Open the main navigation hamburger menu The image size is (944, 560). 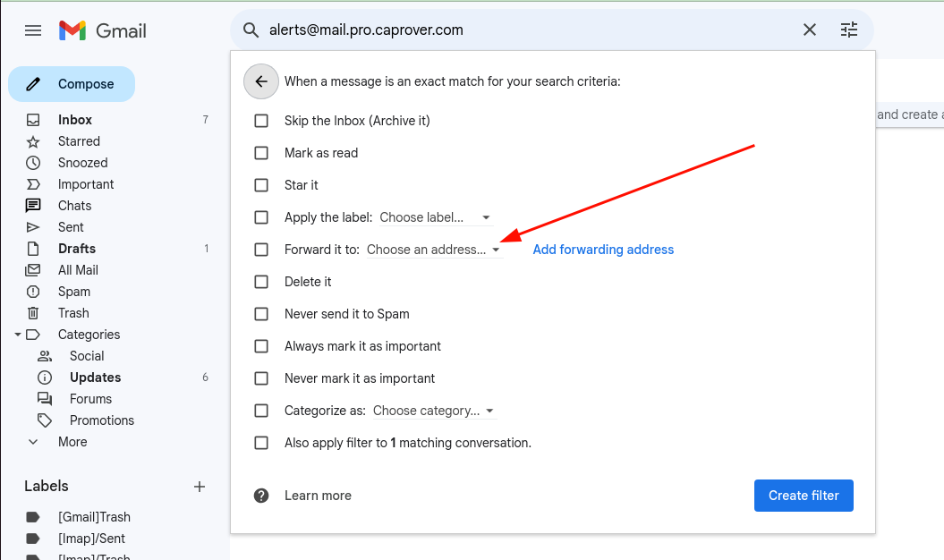point(33,30)
